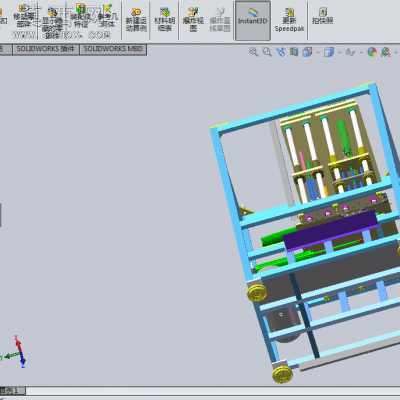The width and height of the screenshot is (400, 400).
Task: Expand the View Orientation dropdown arrow
Action: pos(317,53)
